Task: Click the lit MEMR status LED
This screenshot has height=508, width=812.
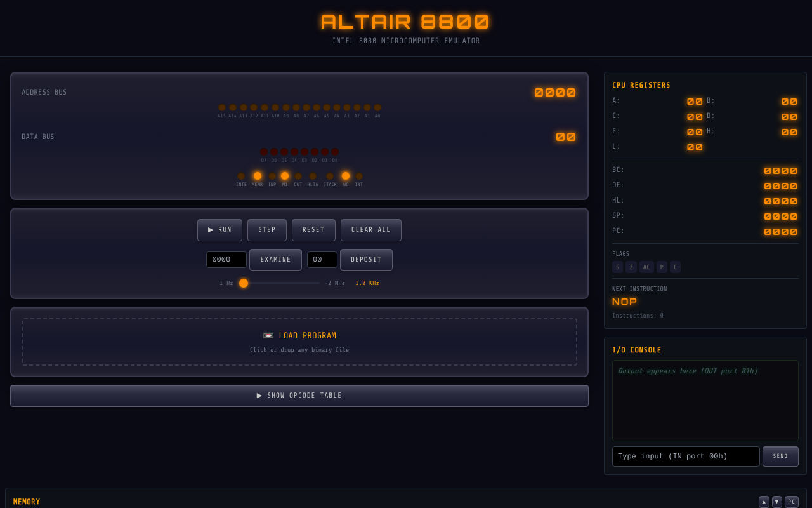Action: coord(258,177)
